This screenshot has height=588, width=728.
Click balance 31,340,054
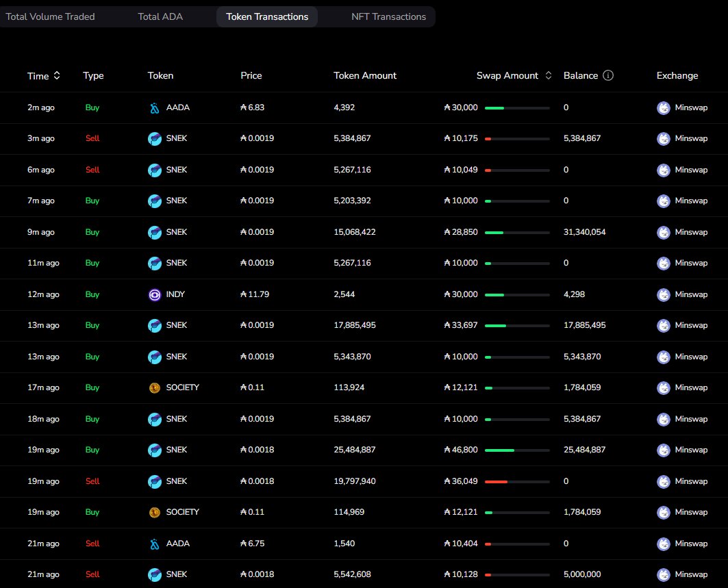585,231
